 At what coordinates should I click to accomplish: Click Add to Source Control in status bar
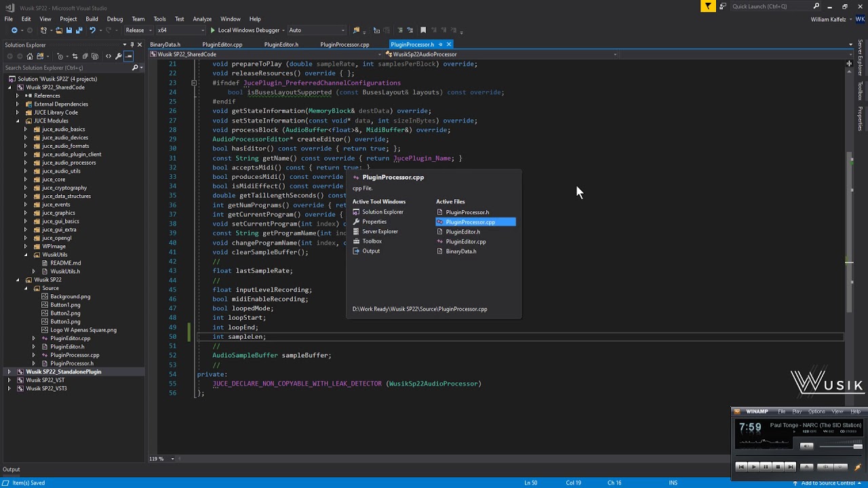click(x=827, y=483)
